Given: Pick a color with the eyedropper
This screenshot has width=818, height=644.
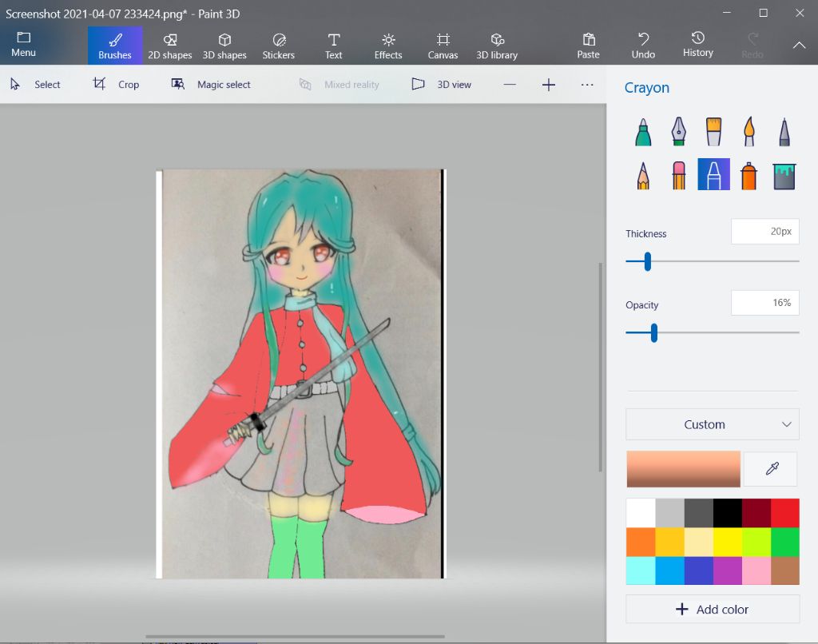Looking at the screenshot, I should (772, 469).
